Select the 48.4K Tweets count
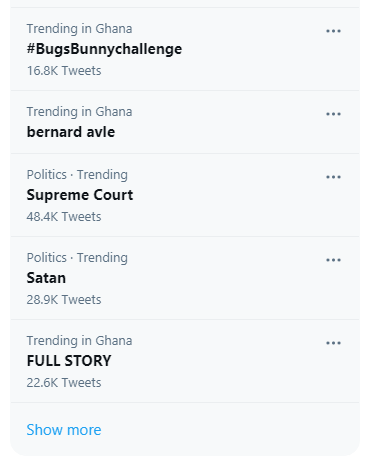Viewport: 376px width, 456px height. coord(64,217)
